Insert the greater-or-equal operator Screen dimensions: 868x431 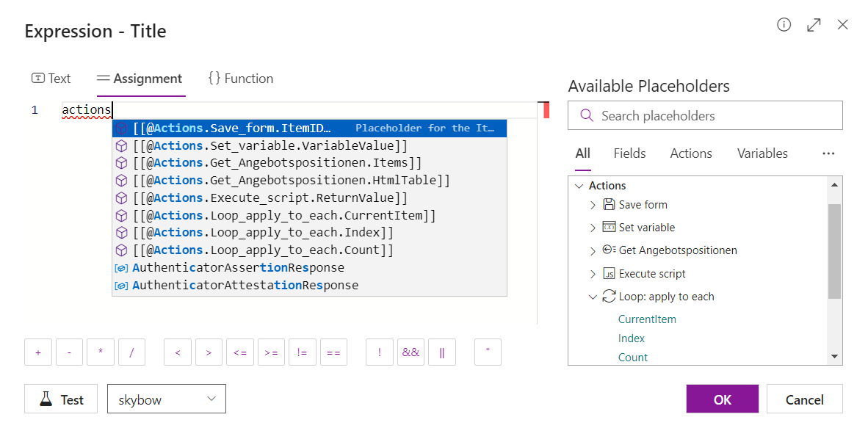coord(271,352)
